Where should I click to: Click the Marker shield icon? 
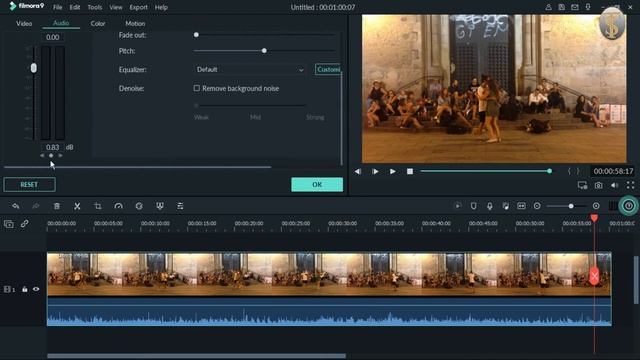[x=473, y=206]
